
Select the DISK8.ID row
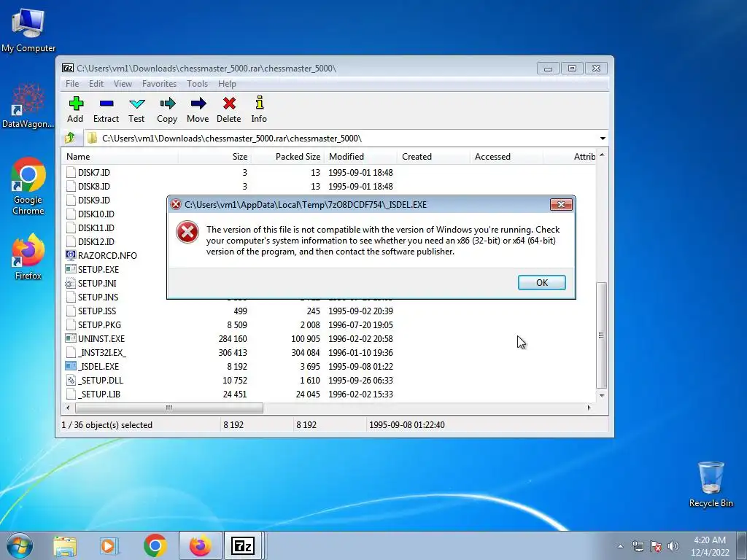coord(329,186)
